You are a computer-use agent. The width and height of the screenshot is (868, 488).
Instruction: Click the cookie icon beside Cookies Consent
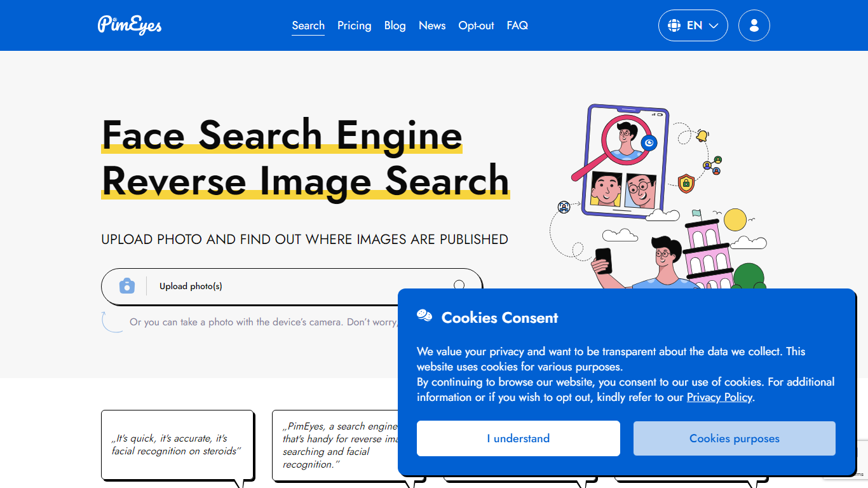[x=424, y=316]
